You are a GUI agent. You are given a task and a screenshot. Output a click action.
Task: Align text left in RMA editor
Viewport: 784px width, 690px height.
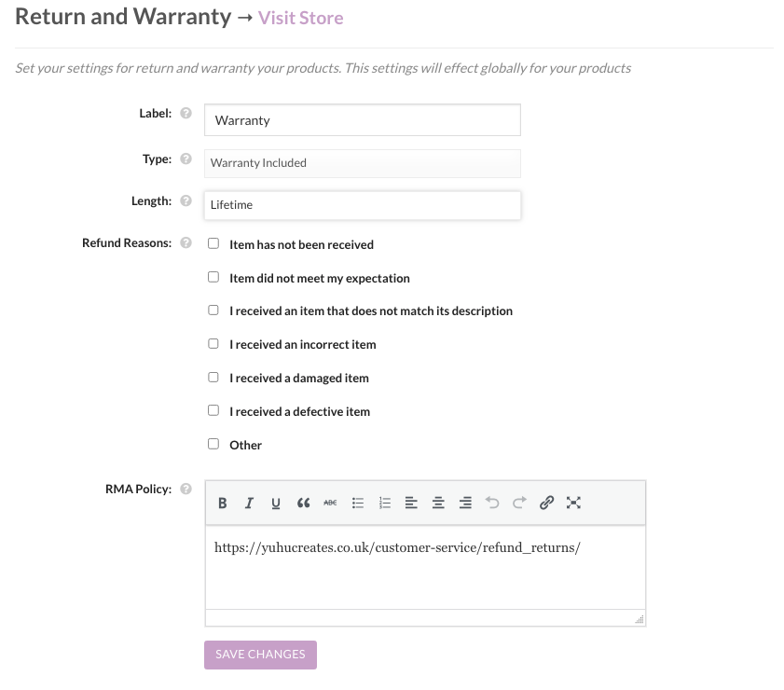coord(411,503)
